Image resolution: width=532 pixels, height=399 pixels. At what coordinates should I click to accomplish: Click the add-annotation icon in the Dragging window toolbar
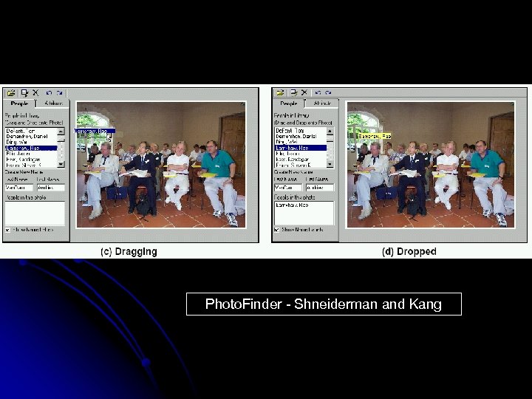(24, 92)
